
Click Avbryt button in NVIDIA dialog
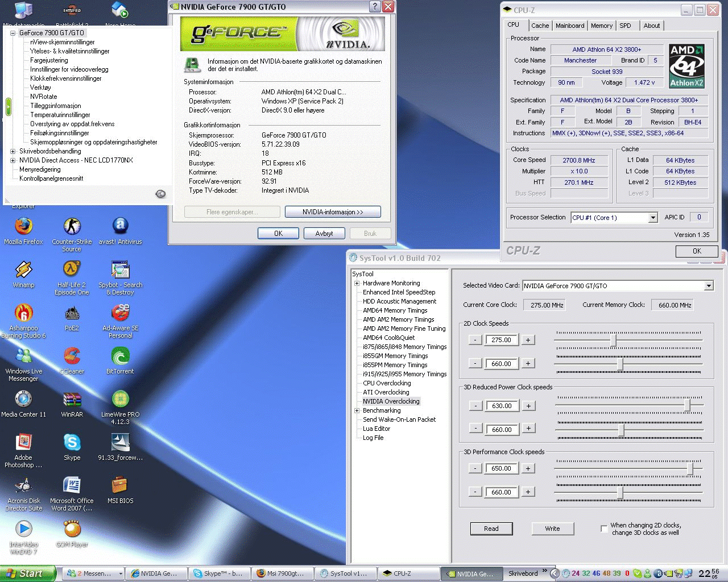(324, 233)
